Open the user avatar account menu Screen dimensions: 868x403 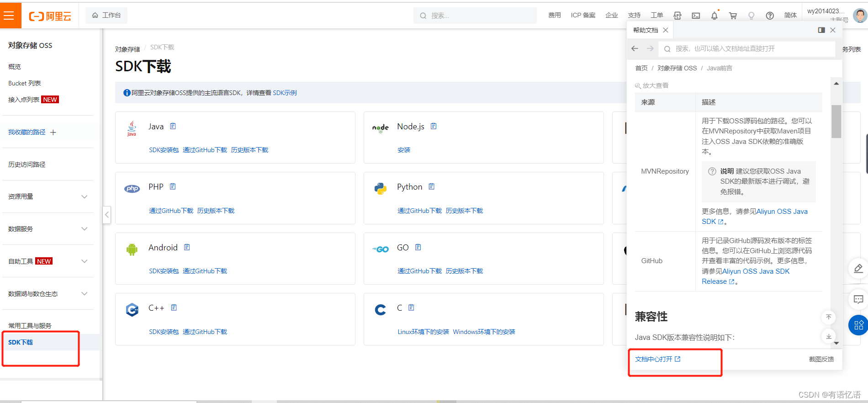click(859, 15)
